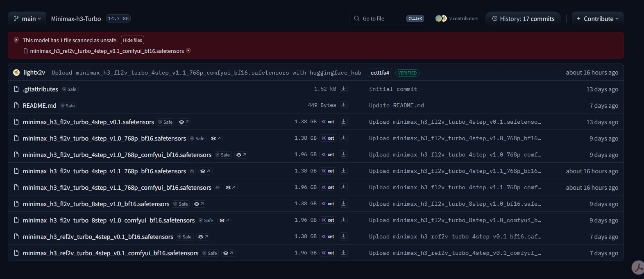Click the Safe badge on minimax_h3_fl2v_turbo_8step_v1.0_bf16.safetensors
Image resolution: width=644 pixels, height=279 pixels.
(x=181, y=204)
